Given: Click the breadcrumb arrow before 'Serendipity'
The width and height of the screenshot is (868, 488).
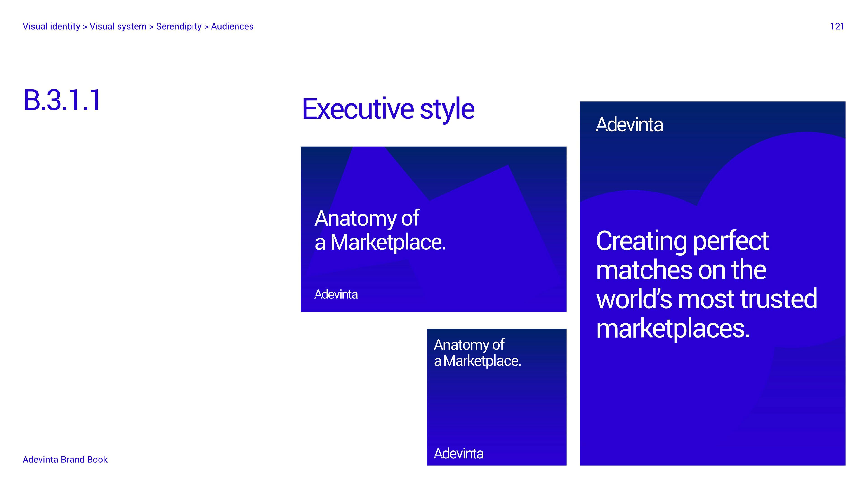Looking at the screenshot, I should tap(151, 27).
